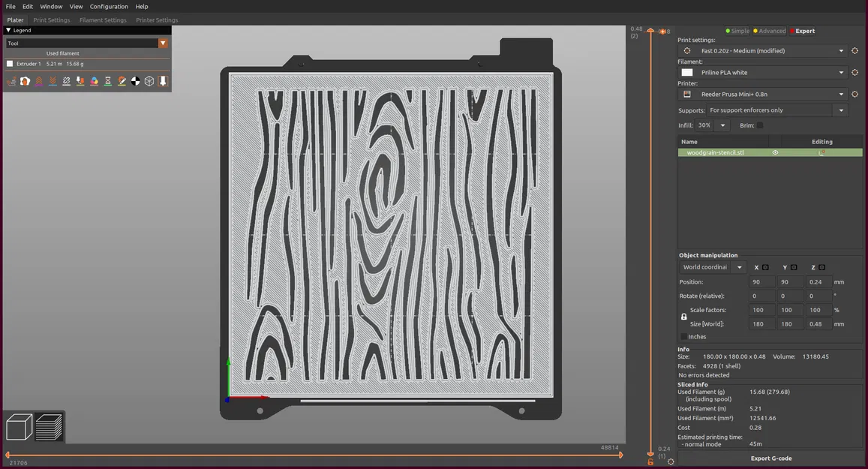
Task: Toggle Print pauses hourglass icon in legend
Action: point(108,81)
